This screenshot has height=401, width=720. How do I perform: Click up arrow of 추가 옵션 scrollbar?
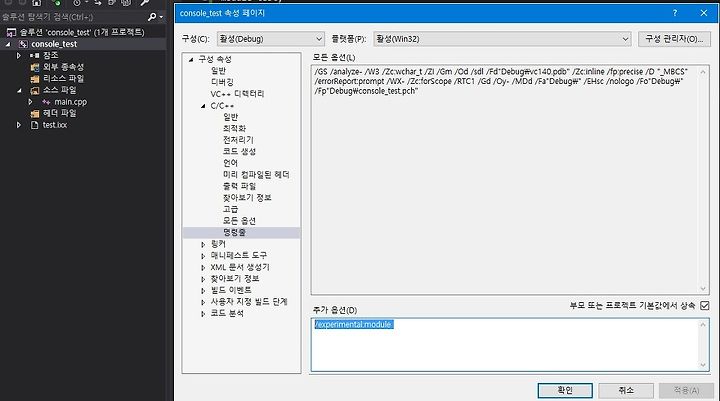(x=703, y=324)
